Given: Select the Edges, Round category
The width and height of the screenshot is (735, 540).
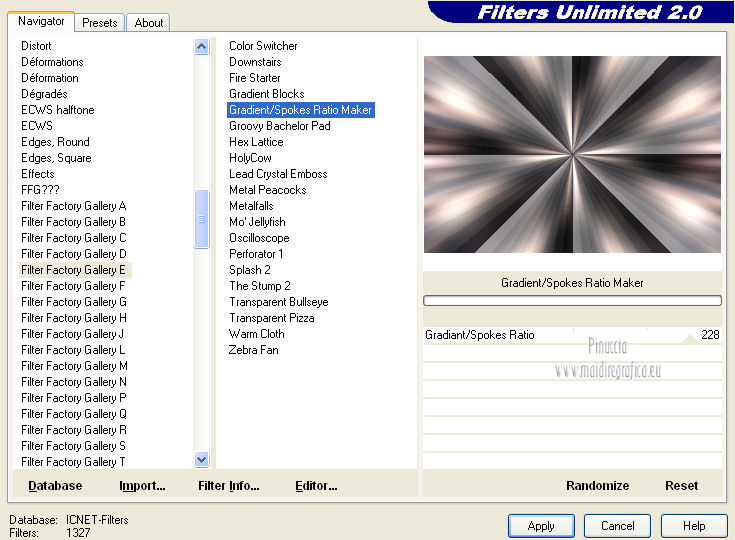Looking at the screenshot, I should pyautogui.click(x=55, y=142).
